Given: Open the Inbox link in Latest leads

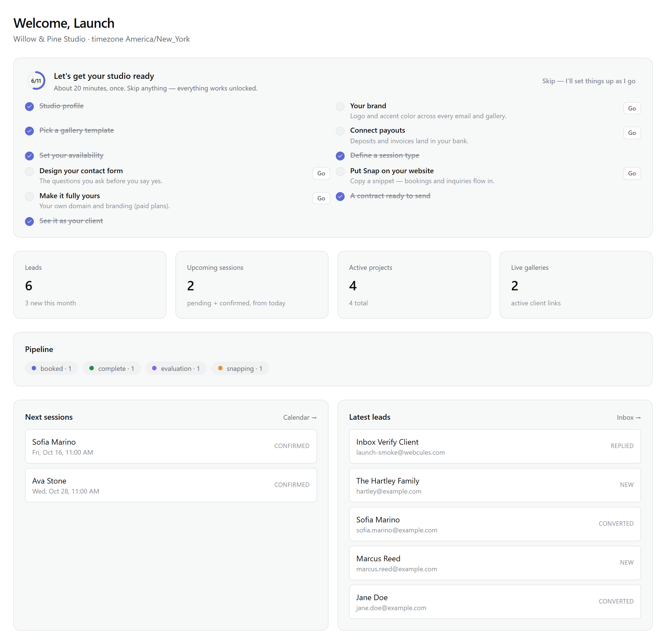Looking at the screenshot, I should 629,417.
